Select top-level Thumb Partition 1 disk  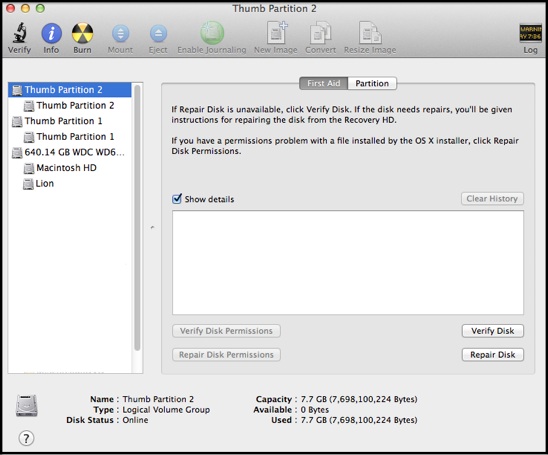pos(70,121)
